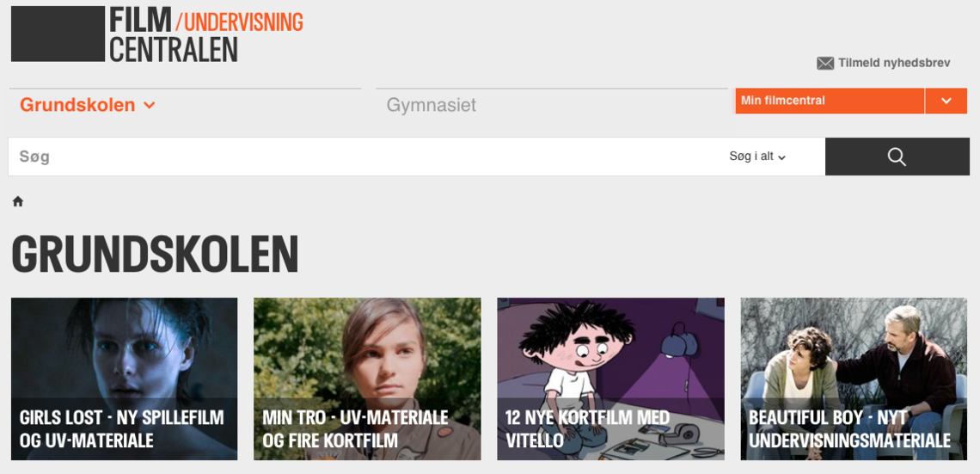Image resolution: width=980 pixels, height=474 pixels.
Task: Click the Tilmeld nyhedsbrev link
Action: point(894,63)
